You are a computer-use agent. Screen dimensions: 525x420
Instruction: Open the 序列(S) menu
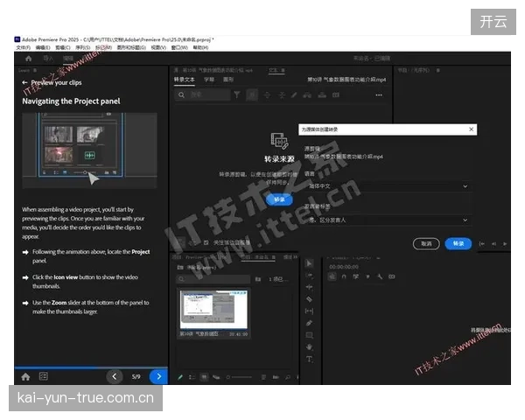83,47
